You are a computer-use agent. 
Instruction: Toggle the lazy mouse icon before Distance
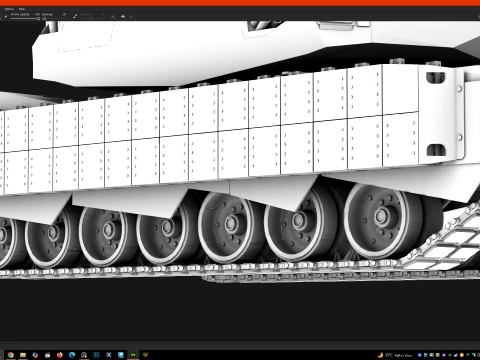75,16
